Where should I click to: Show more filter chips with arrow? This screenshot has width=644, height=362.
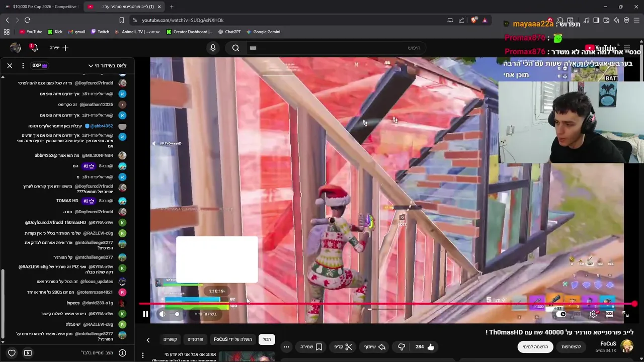click(148, 340)
